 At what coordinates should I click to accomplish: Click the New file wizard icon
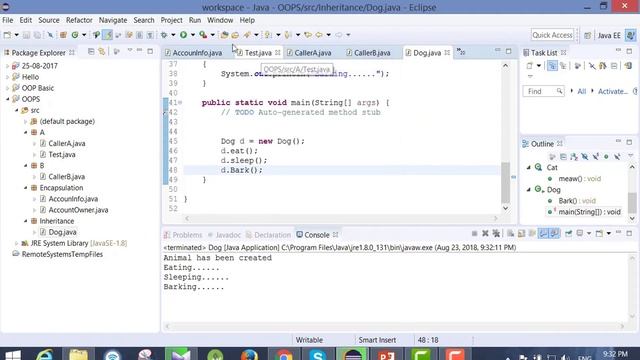click(x=7, y=35)
